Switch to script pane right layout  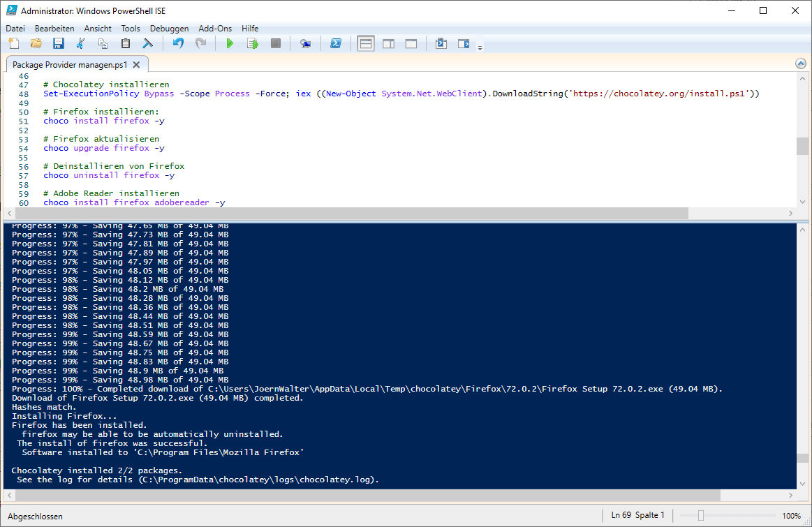pyautogui.click(x=388, y=44)
